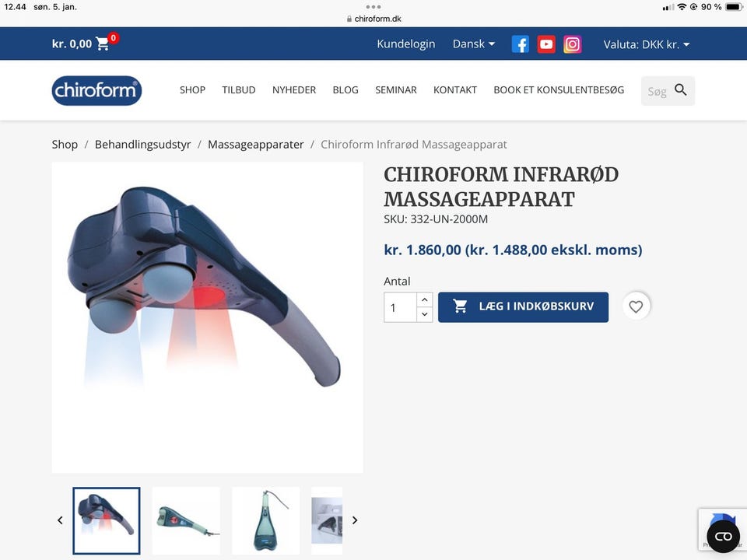This screenshot has height=560, width=747.
Task: Expand the Dansk language dropdown
Action: pyautogui.click(x=474, y=44)
